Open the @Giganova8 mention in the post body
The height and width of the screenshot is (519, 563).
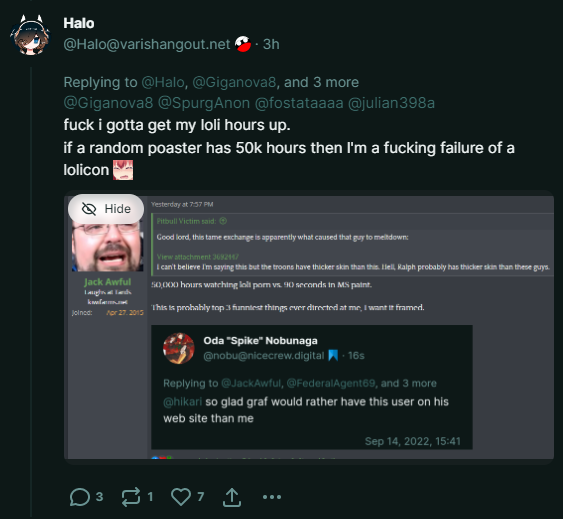[108, 103]
